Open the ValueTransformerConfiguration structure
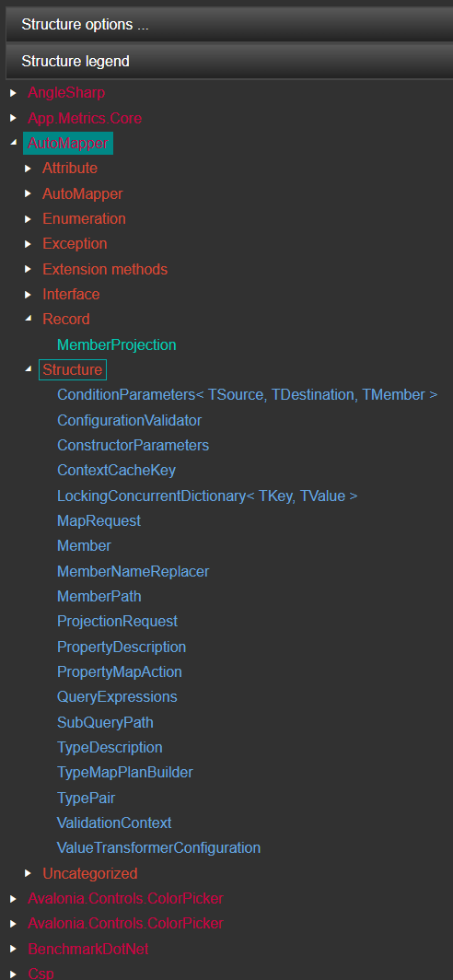 click(158, 848)
